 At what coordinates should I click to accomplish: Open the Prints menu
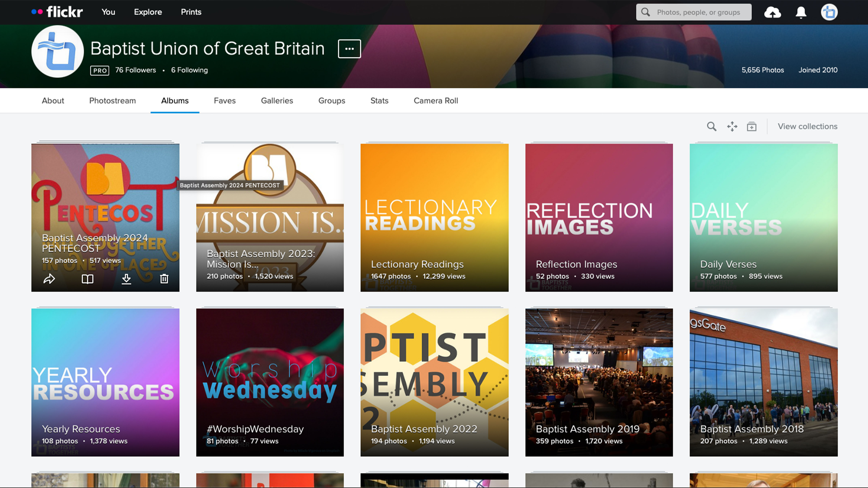[x=191, y=12]
